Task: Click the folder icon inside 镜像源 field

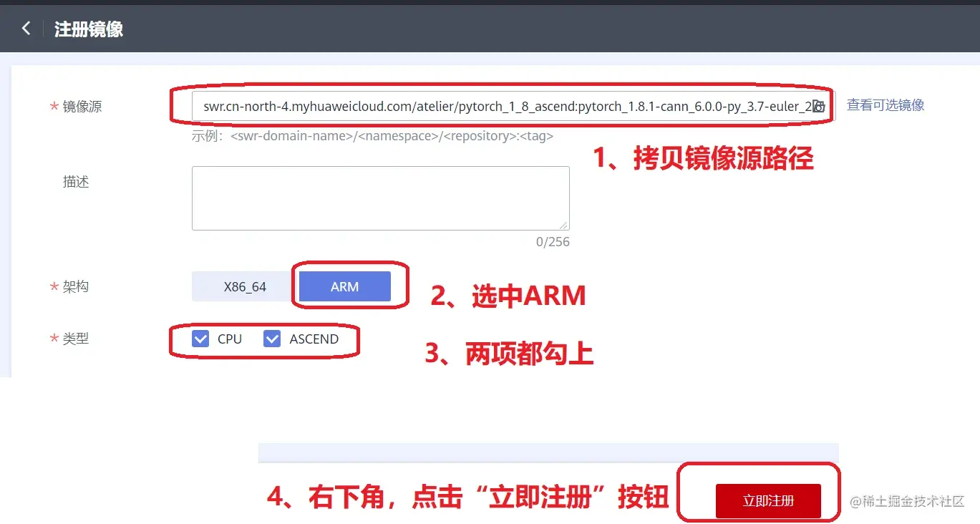Action: point(819,106)
